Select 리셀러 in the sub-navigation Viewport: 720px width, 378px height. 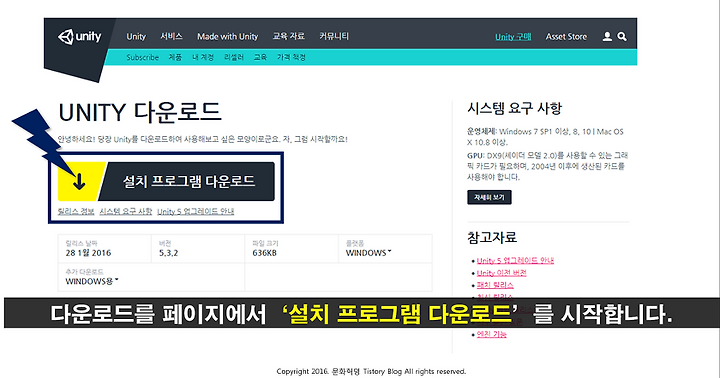(234, 57)
